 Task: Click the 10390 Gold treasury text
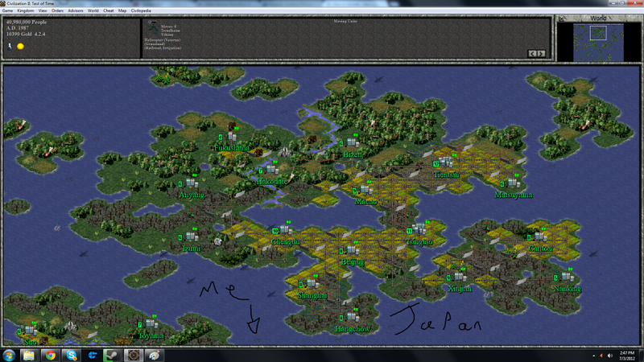point(26,34)
